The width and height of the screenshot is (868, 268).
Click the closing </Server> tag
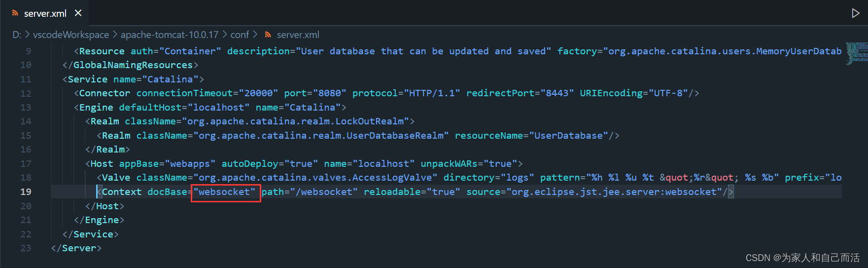tap(76, 248)
